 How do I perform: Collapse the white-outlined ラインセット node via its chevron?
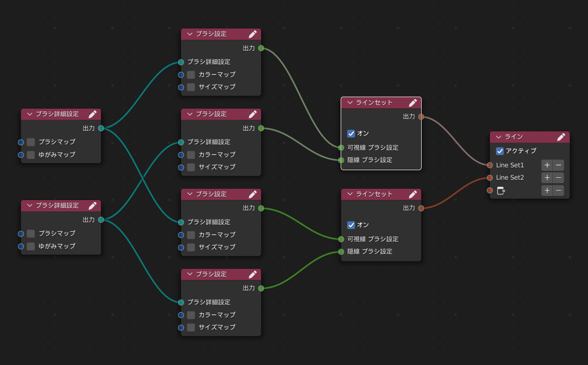350,103
